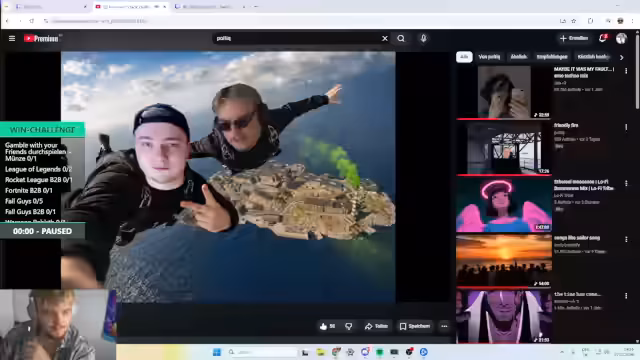This screenshot has height=360, width=640.
Task: Open the friendly fire video thumbnail
Action: tap(504, 148)
